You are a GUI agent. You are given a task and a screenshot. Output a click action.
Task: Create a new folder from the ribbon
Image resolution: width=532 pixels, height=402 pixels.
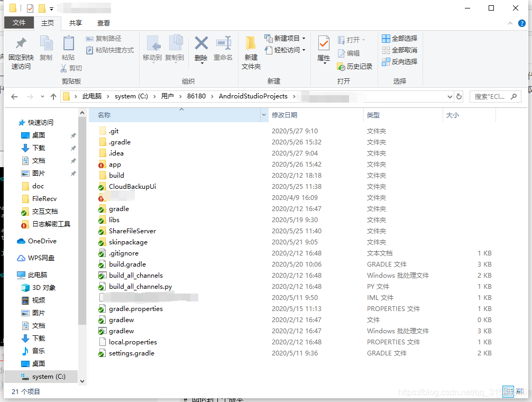tap(251, 52)
